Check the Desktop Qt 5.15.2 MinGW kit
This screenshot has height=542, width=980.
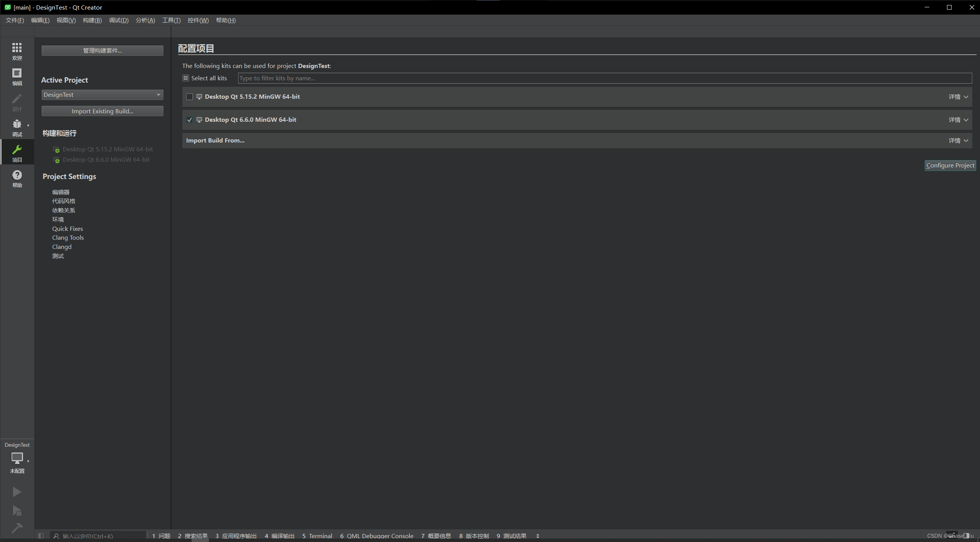coord(189,97)
